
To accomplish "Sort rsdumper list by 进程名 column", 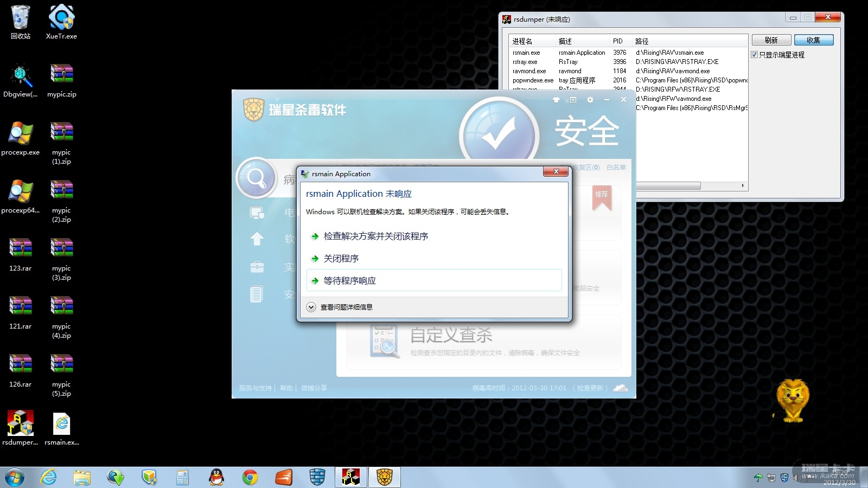I will coord(532,41).
